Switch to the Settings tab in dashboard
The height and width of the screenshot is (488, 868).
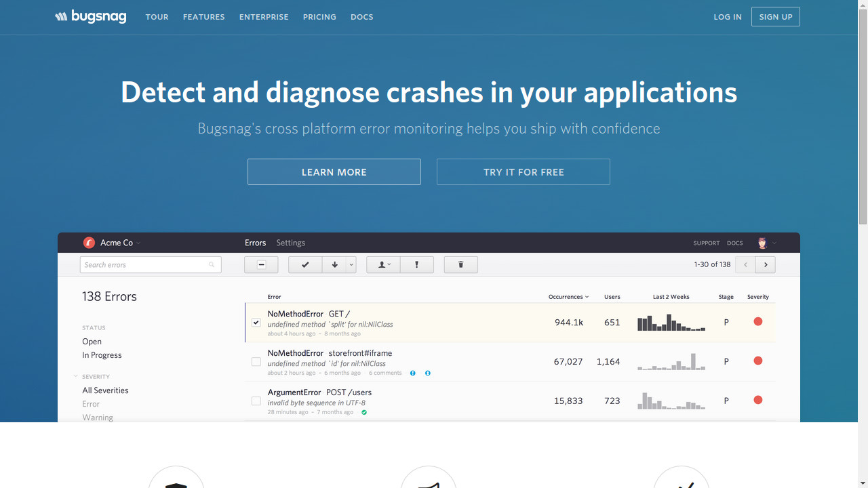click(291, 243)
